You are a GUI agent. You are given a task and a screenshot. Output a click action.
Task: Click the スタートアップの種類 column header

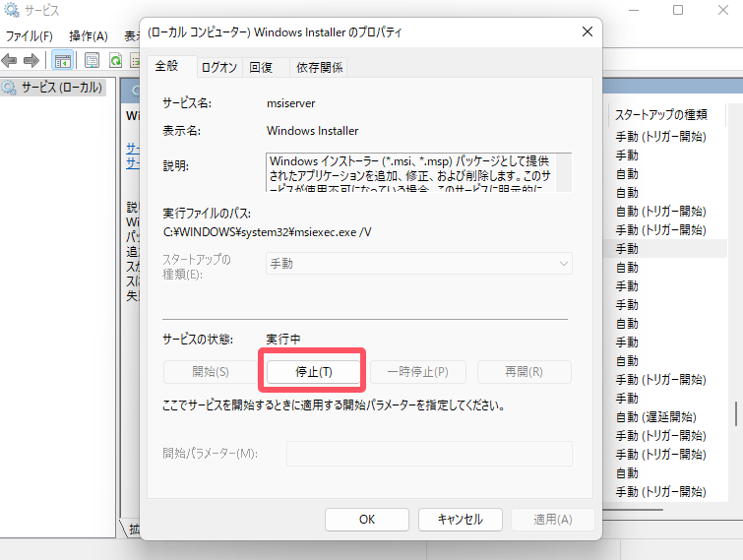[x=661, y=114]
